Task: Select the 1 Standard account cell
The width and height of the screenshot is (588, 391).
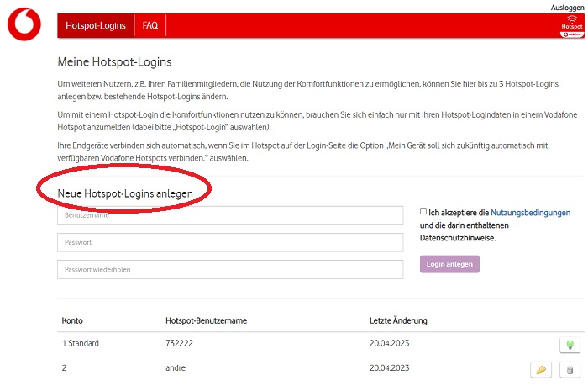Action: tap(81, 343)
